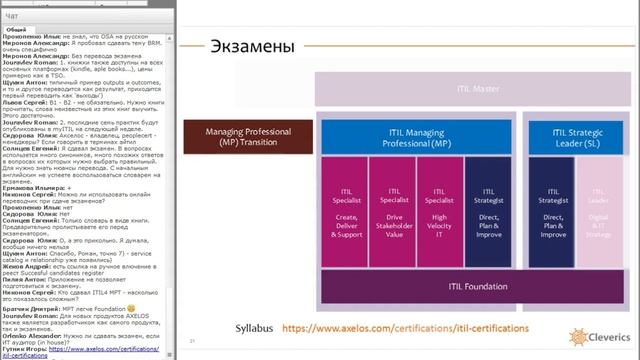The width and height of the screenshot is (640, 360).
Task: Click chat scrollbar down arrow
Action: click(169, 355)
